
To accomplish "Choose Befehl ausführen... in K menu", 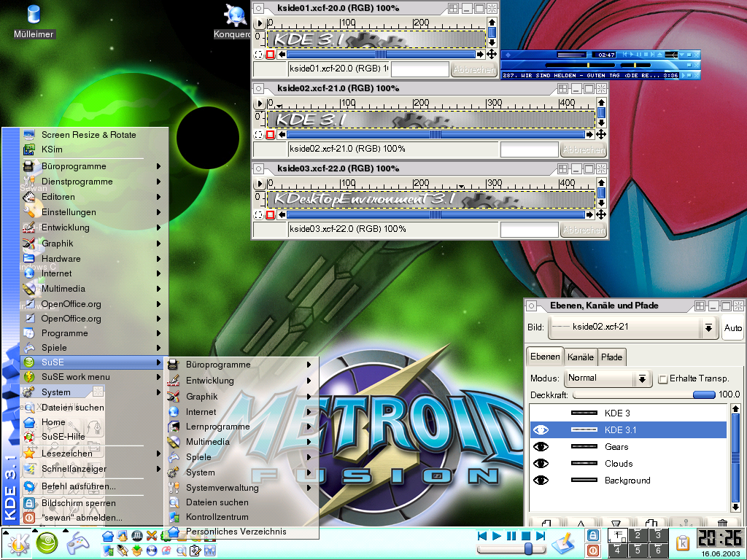I will [90, 486].
